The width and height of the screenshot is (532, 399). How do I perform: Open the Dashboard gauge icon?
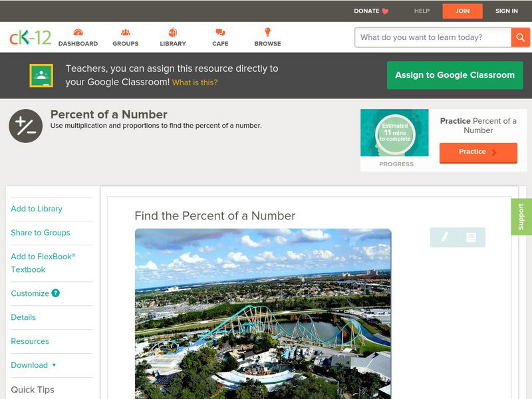pos(78,33)
